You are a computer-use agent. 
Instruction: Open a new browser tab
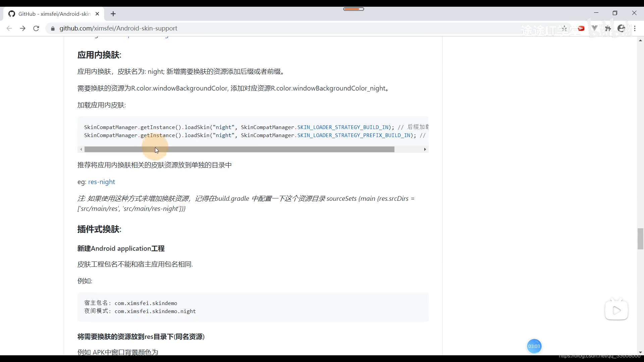(x=113, y=14)
